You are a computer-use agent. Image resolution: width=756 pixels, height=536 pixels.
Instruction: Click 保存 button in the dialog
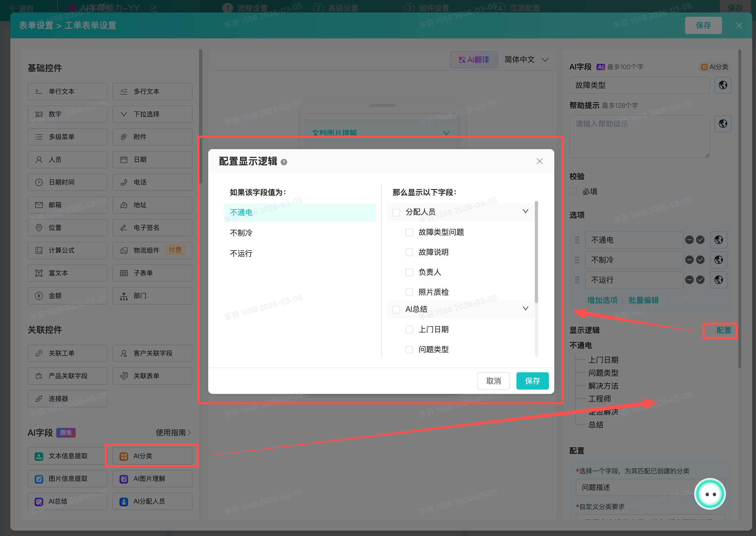(532, 381)
